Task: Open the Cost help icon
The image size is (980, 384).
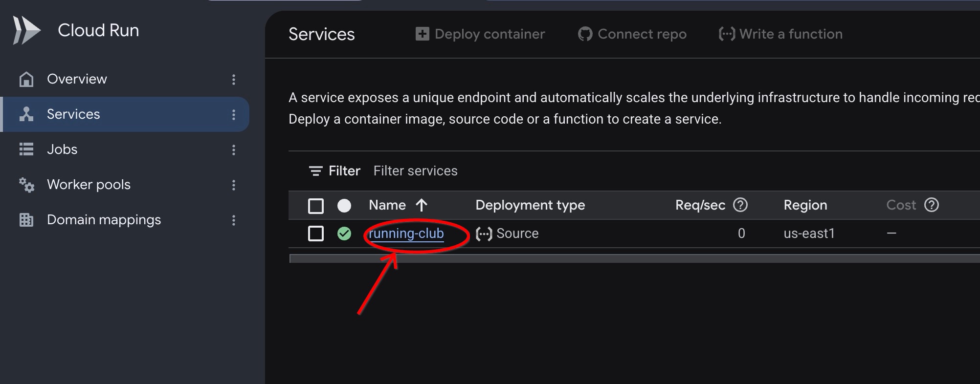Action: coord(932,205)
